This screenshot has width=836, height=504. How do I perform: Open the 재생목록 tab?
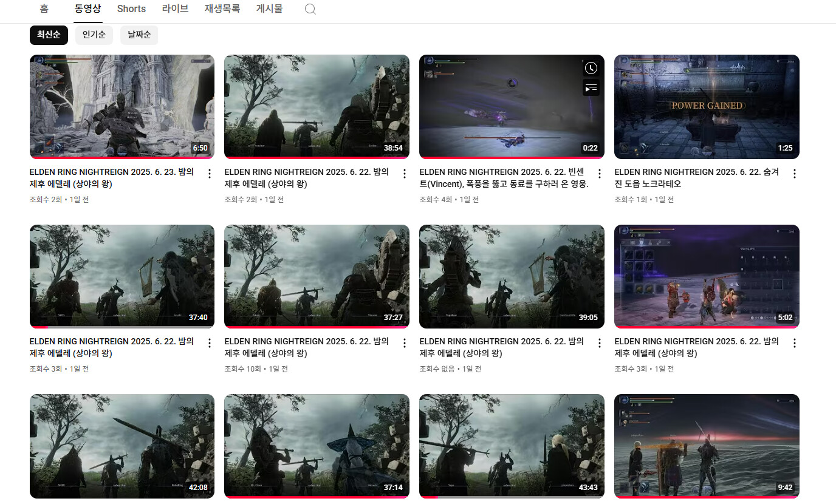222,9
